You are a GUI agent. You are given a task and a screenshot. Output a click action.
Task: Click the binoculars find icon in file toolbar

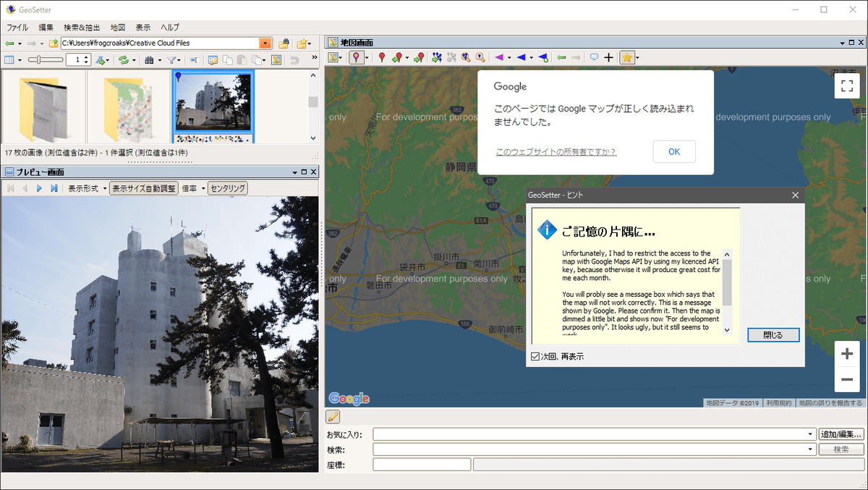point(150,60)
